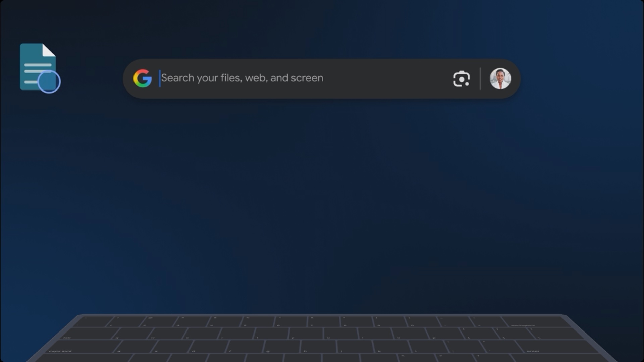Open Google Lens camera search icon
644x362 pixels.
462,79
